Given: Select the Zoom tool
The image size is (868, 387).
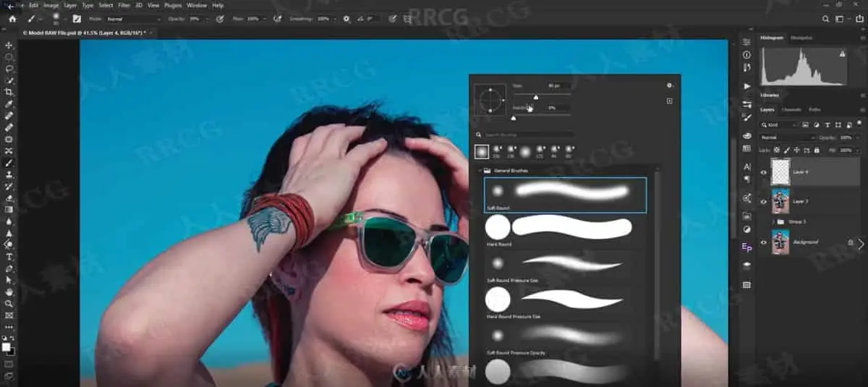Looking at the screenshot, I should tap(9, 303).
